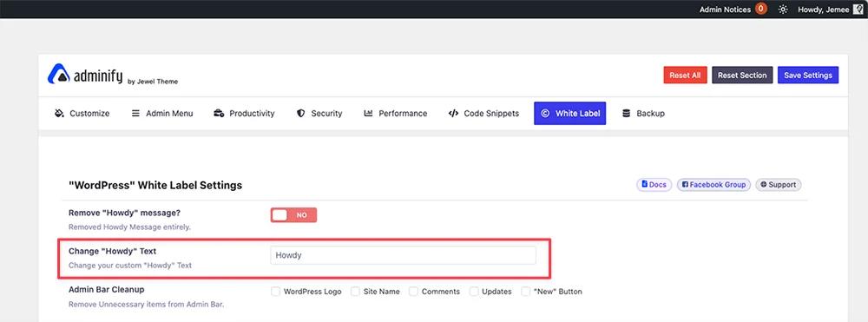
Task: Open the Customize tab
Action: pos(82,114)
